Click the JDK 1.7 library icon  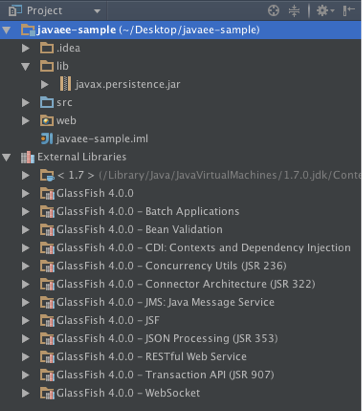[47, 175]
